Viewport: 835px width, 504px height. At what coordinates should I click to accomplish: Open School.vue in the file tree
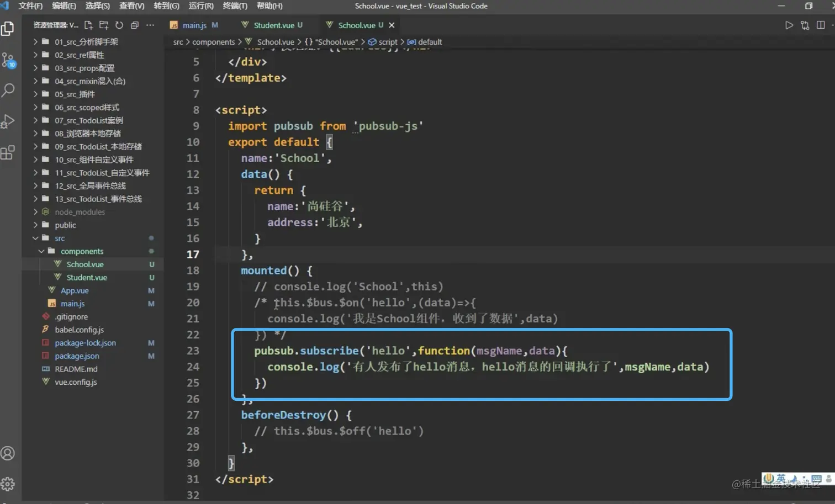coord(85,264)
